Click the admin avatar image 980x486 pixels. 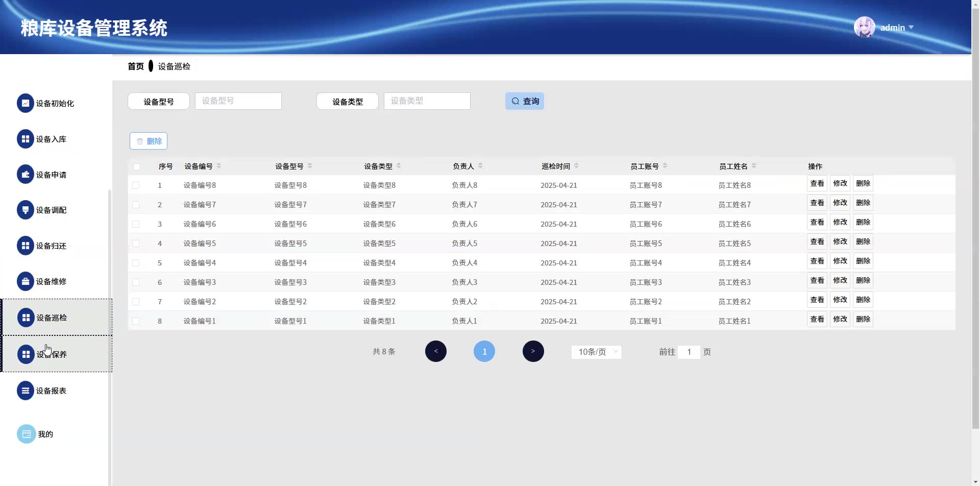(864, 28)
